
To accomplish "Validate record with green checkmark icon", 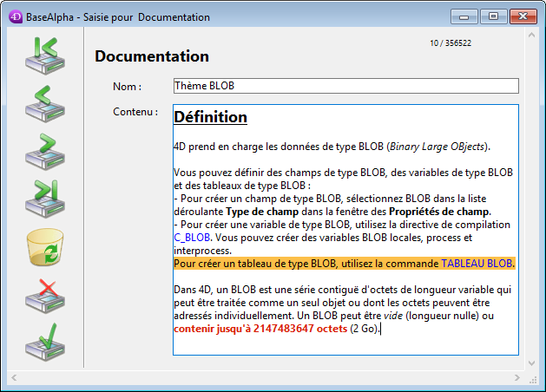I will tap(45, 343).
